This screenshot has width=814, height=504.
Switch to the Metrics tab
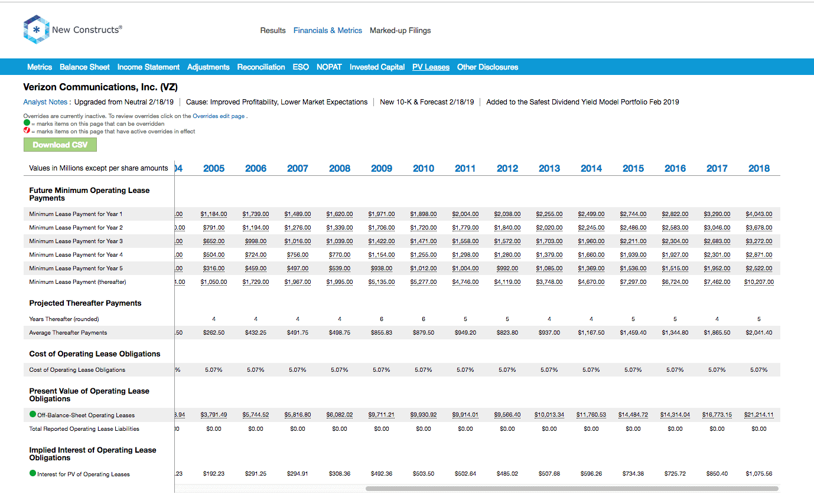tap(40, 67)
